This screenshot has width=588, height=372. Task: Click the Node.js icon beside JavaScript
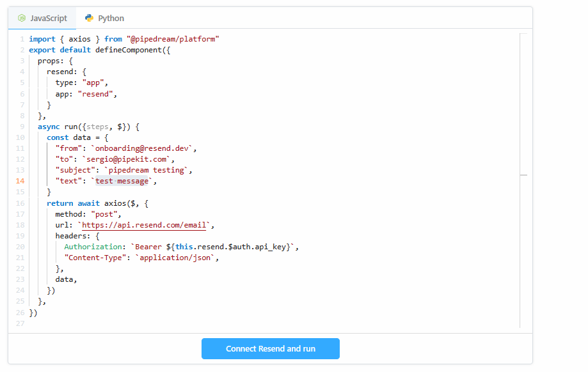pos(22,18)
